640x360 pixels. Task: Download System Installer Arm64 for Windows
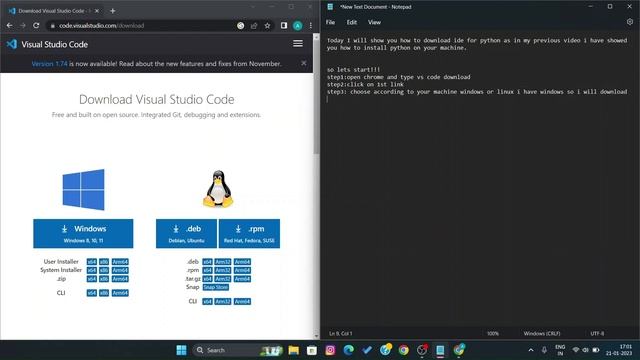[120, 270]
